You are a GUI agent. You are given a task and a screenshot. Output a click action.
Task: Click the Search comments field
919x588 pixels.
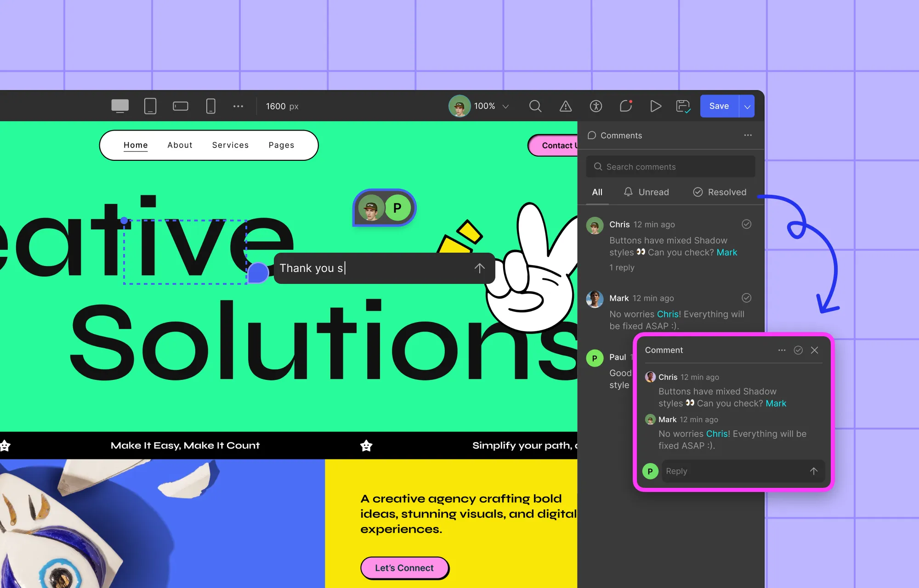coord(670,167)
